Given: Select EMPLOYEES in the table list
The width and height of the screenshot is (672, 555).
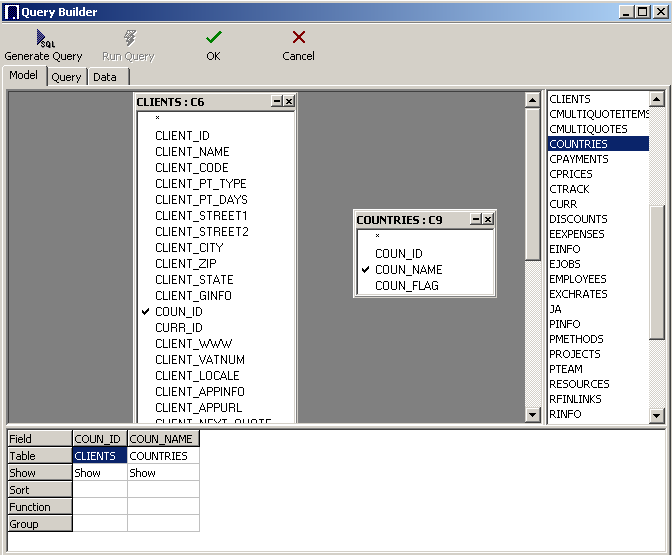Looking at the screenshot, I should pos(577,279).
